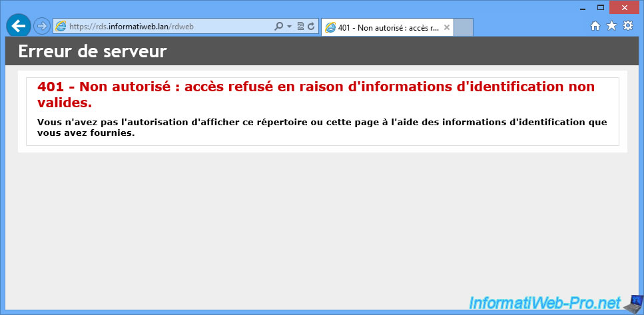Screen dimensions: 644x315
Task: Refresh the rdweb page
Action: click(x=311, y=26)
